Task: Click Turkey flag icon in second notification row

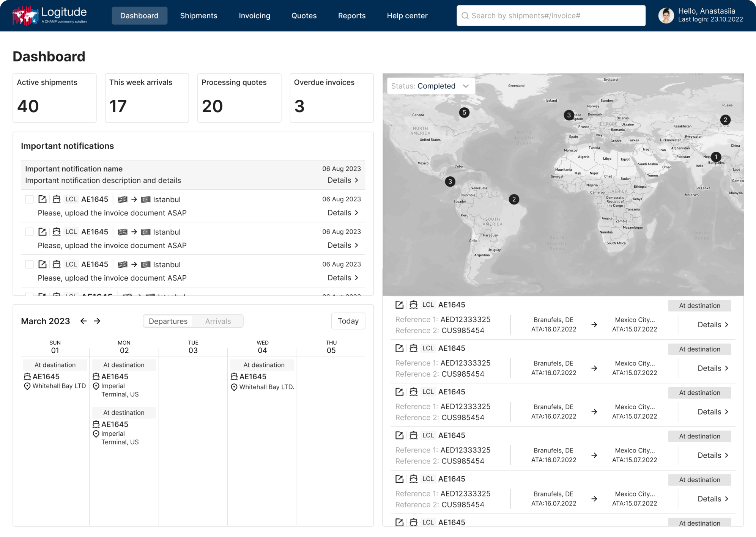Action: click(x=146, y=232)
